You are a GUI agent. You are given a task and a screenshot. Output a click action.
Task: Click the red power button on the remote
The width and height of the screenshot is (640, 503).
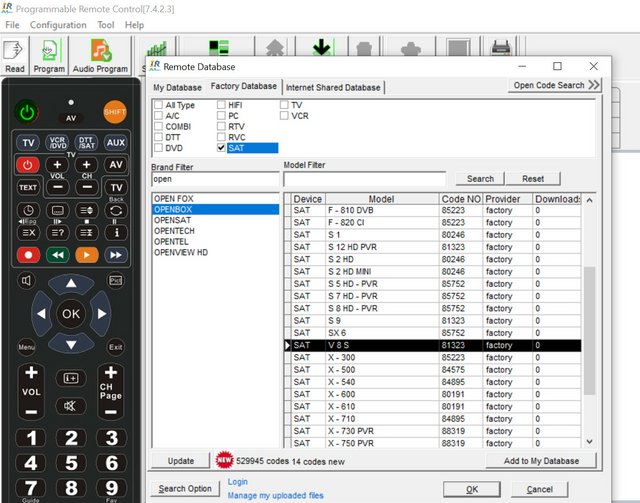tap(28, 165)
